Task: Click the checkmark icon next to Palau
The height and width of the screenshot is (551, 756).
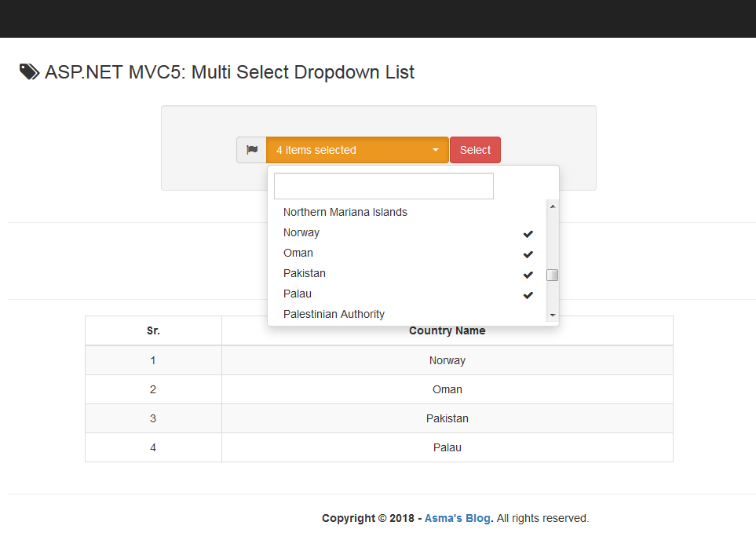Action: [x=528, y=294]
